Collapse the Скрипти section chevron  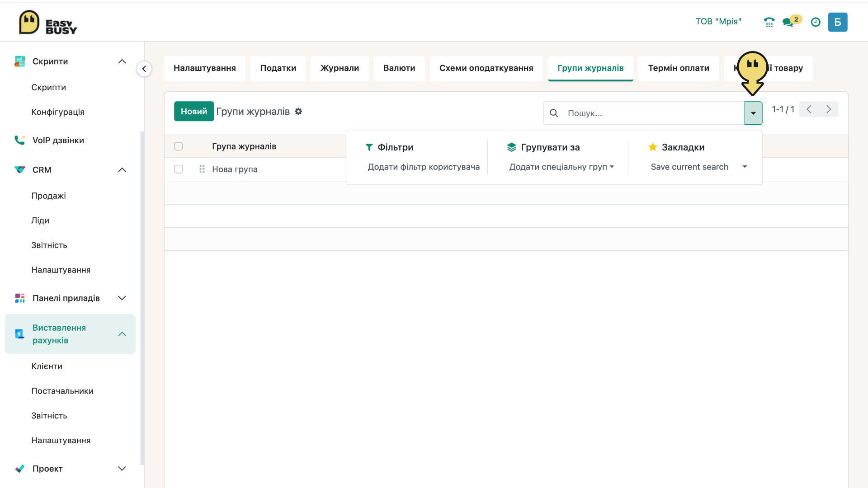click(122, 61)
